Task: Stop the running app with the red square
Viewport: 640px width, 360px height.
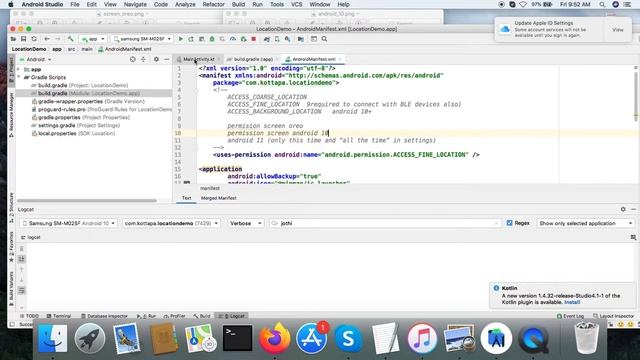Action: click(x=253, y=39)
